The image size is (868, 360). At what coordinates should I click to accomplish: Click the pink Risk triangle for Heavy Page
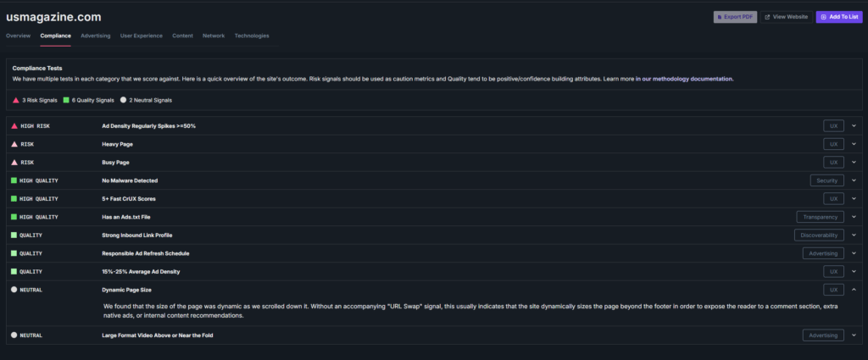coord(14,144)
